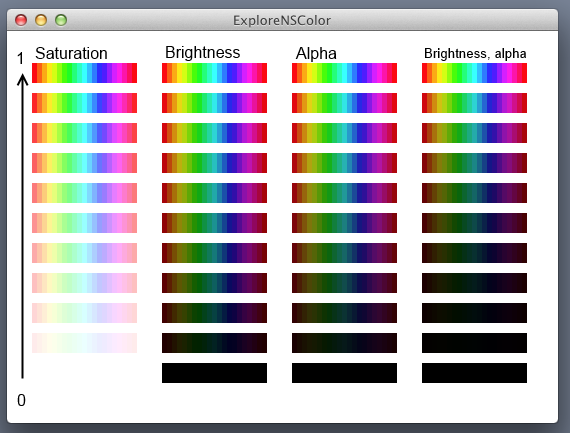Click the green zoom window button

pos(61,20)
